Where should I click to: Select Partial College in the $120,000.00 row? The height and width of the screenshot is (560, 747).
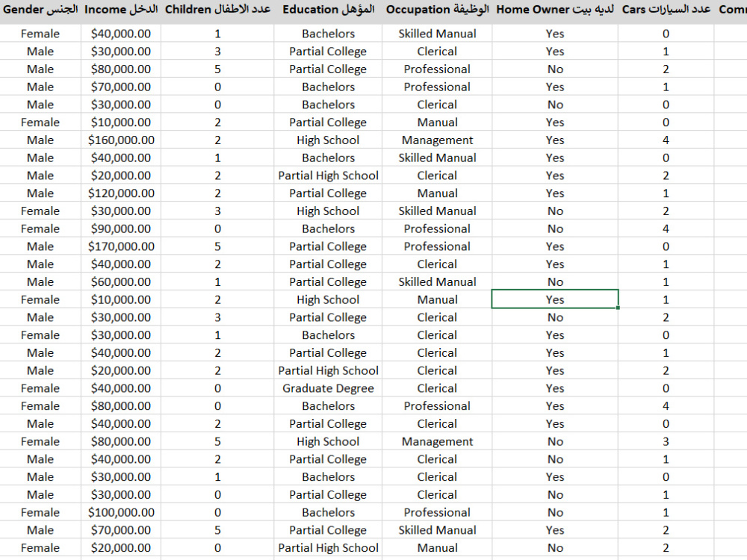point(328,193)
